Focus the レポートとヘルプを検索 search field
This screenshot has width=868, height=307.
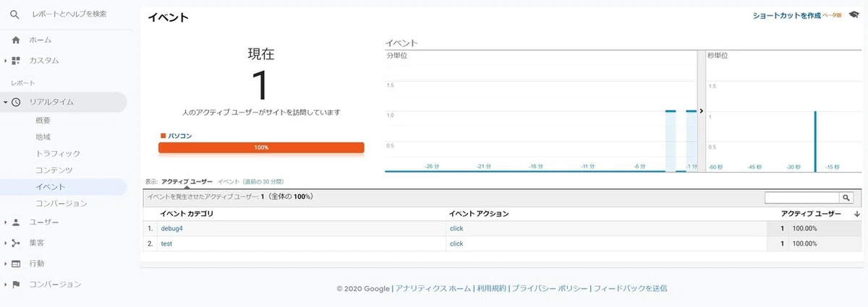[x=69, y=14]
